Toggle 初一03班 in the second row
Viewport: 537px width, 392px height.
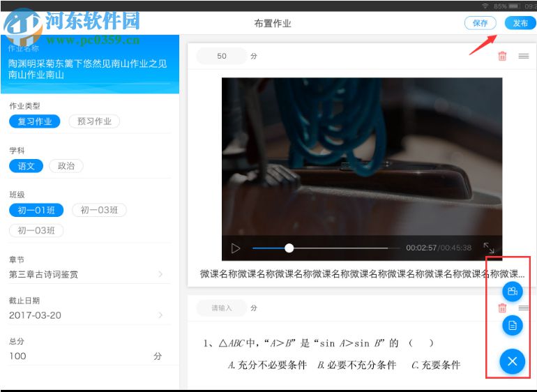pos(36,231)
